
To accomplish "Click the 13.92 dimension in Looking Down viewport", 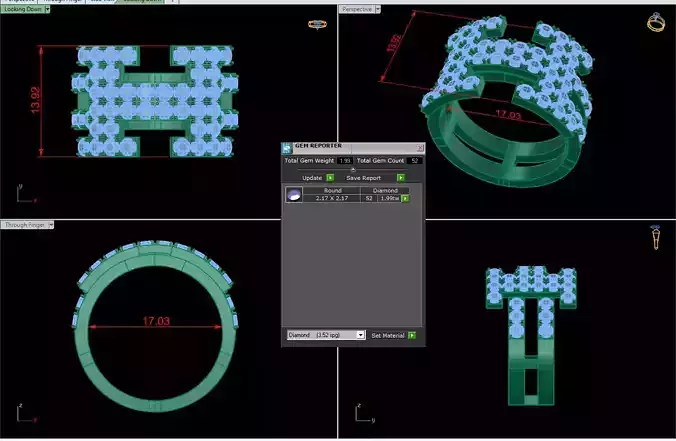I will click(x=36, y=100).
